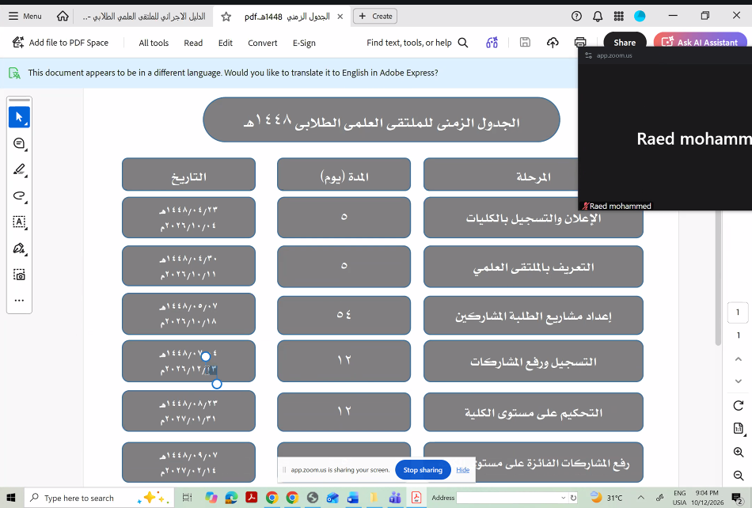
Task: Open the E-Sign menu
Action: coord(304,43)
